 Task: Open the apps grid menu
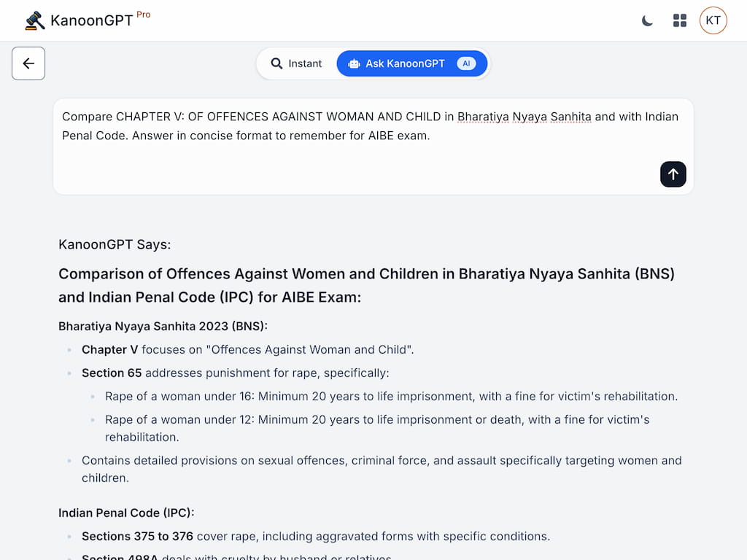[680, 20]
